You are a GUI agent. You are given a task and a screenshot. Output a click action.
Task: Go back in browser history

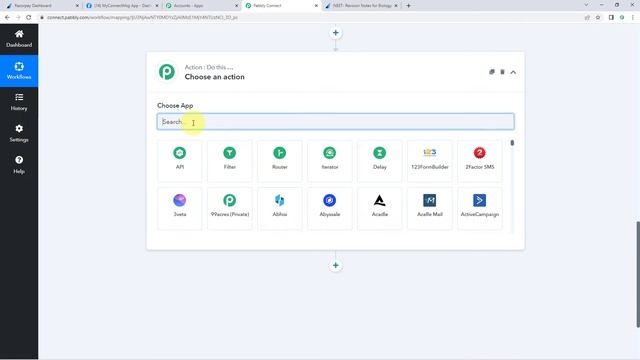coord(7,18)
